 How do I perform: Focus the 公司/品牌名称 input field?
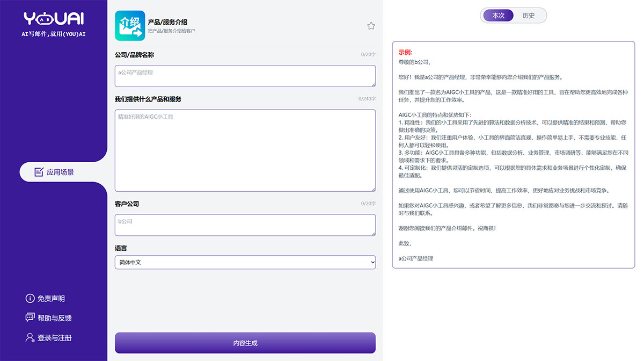tap(245, 76)
